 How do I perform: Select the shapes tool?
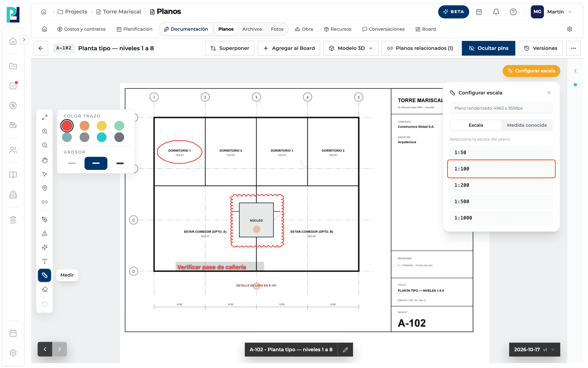click(45, 233)
